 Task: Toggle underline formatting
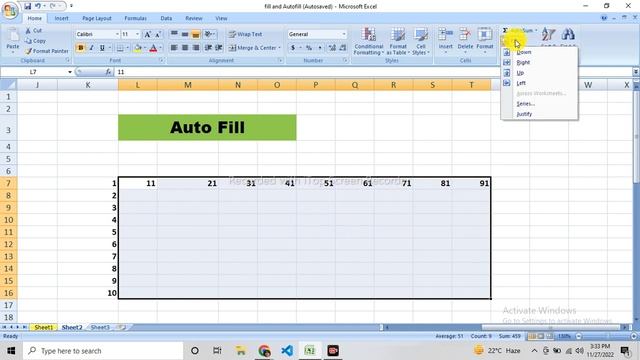pos(102,48)
